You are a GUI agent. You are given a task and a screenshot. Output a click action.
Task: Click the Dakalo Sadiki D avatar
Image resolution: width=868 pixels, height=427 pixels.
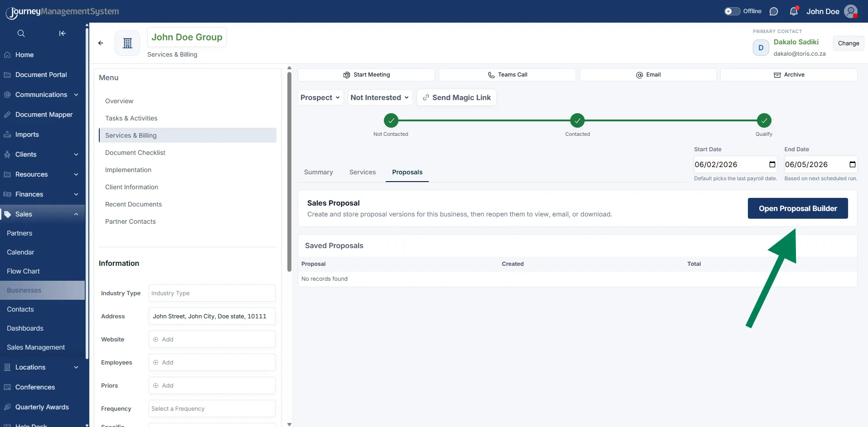pyautogui.click(x=761, y=48)
